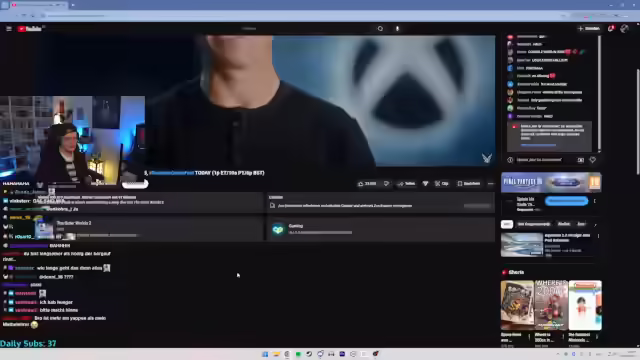The image size is (640, 360).
Task: Open the middle Shorts thumbnail
Action: pos(551,304)
